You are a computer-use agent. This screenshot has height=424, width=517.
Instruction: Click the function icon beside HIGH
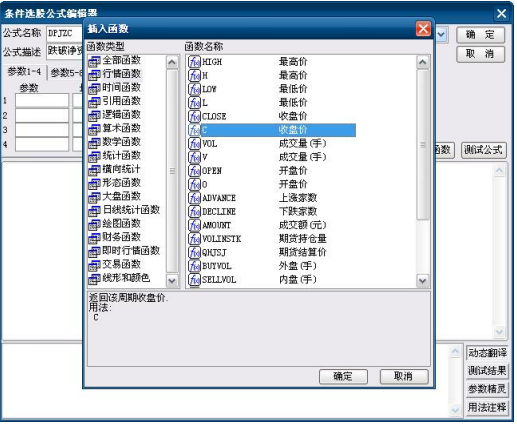tap(194, 62)
